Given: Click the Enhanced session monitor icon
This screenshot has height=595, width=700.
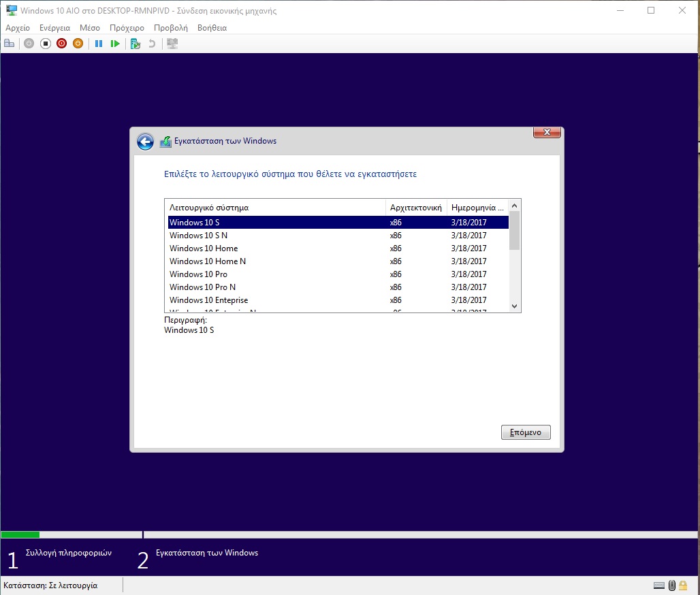Looking at the screenshot, I should pos(172,44).
